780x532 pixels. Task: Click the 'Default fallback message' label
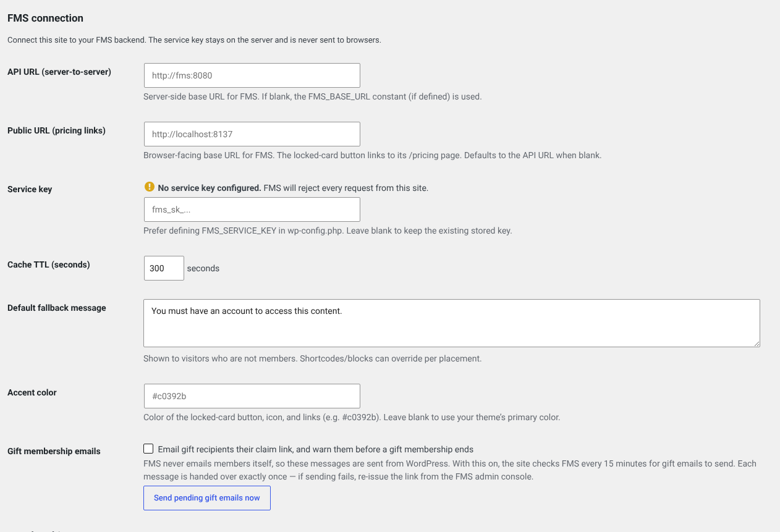[57, 308]
